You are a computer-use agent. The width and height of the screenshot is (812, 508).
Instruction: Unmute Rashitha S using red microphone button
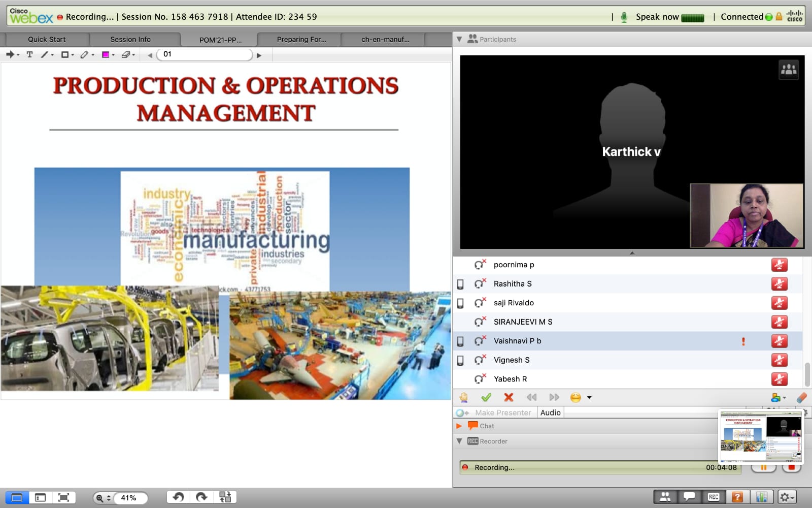[x=779, y=284]
